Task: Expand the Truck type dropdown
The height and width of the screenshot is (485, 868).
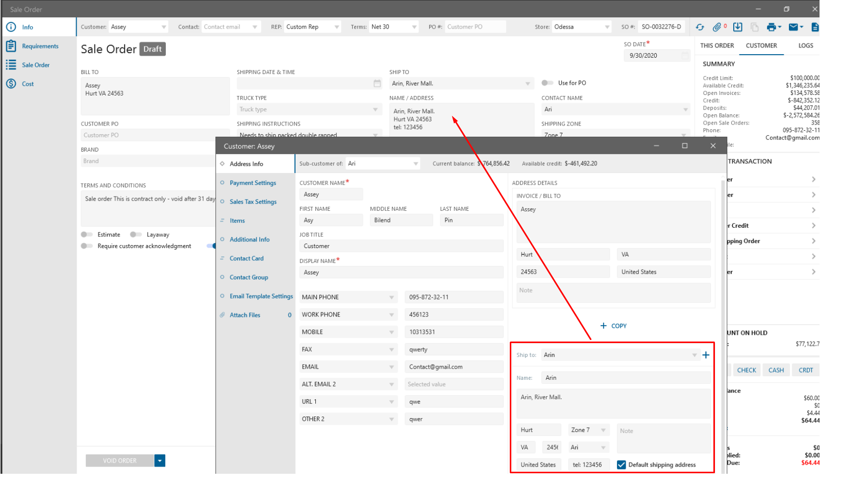Action: click(375, 110)
